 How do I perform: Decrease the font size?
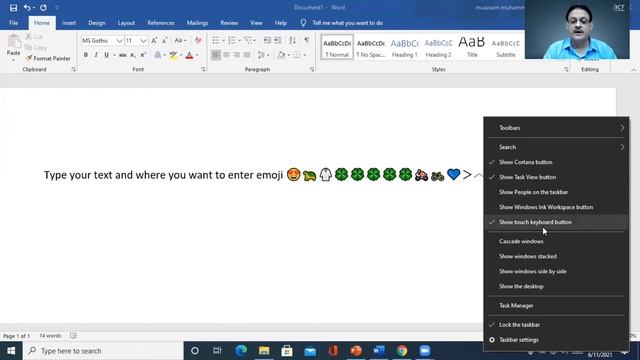pos(164,40)
